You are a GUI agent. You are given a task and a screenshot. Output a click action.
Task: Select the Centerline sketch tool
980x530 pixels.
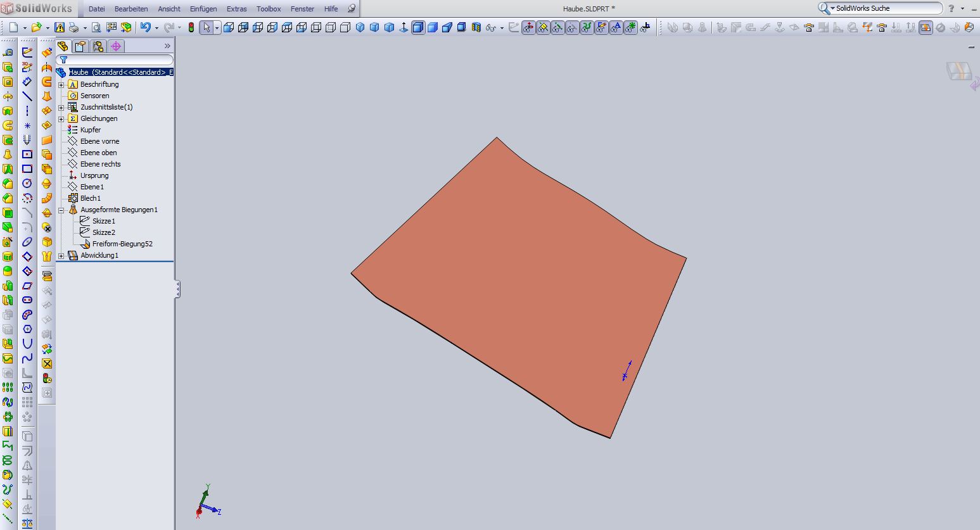[x=27, y=111]
